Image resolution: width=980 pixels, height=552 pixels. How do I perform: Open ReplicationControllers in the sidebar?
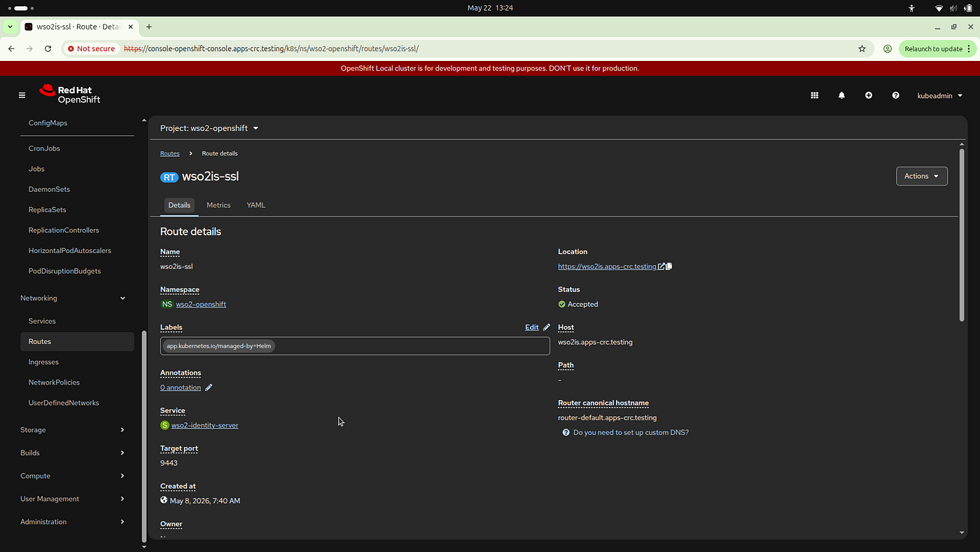point(64,230)
